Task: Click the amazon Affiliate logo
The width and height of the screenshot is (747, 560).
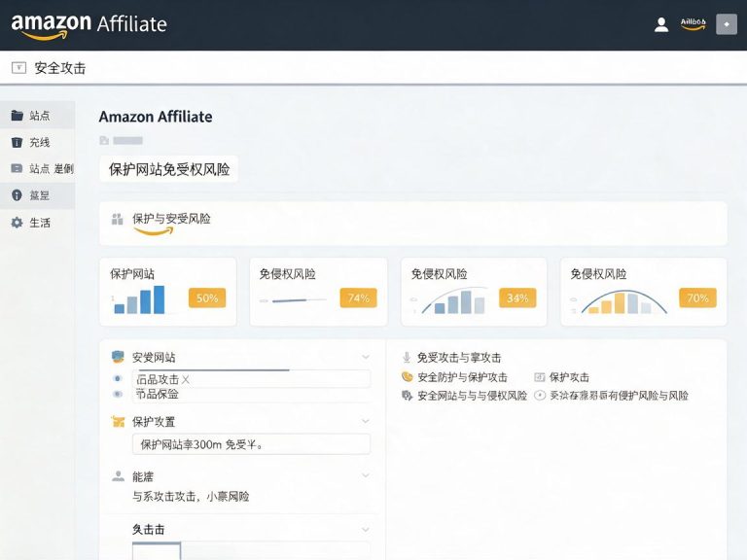Action: click(89, 26)
